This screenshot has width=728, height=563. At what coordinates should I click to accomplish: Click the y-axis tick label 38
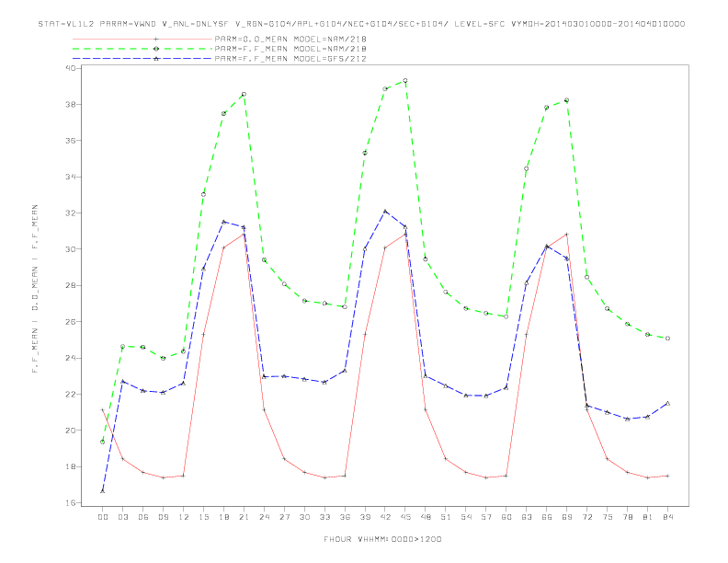[71, 104]
